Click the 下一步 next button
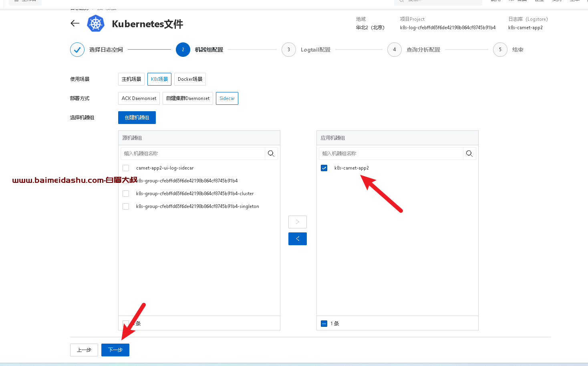Image resolution: width=588 pixels, height=366 pixels. click(x=115, y=350)
